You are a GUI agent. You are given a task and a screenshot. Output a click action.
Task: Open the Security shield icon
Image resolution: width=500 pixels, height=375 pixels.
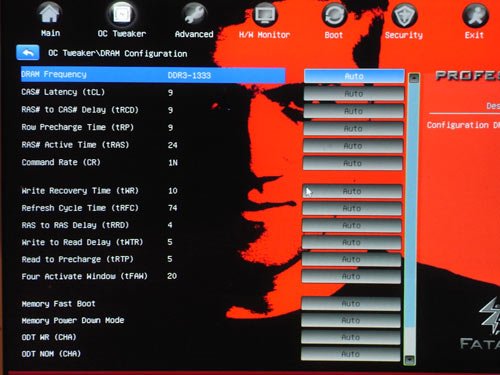[404, 16]
